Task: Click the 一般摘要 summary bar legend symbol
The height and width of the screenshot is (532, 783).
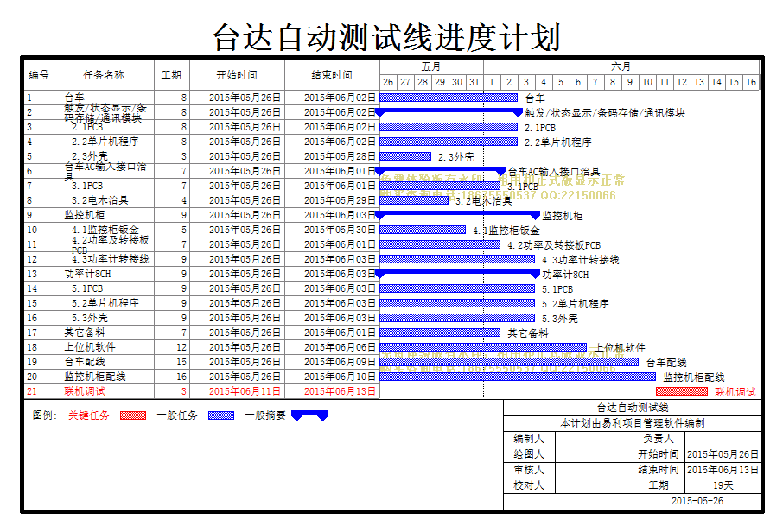Action: tap(309, 415)
